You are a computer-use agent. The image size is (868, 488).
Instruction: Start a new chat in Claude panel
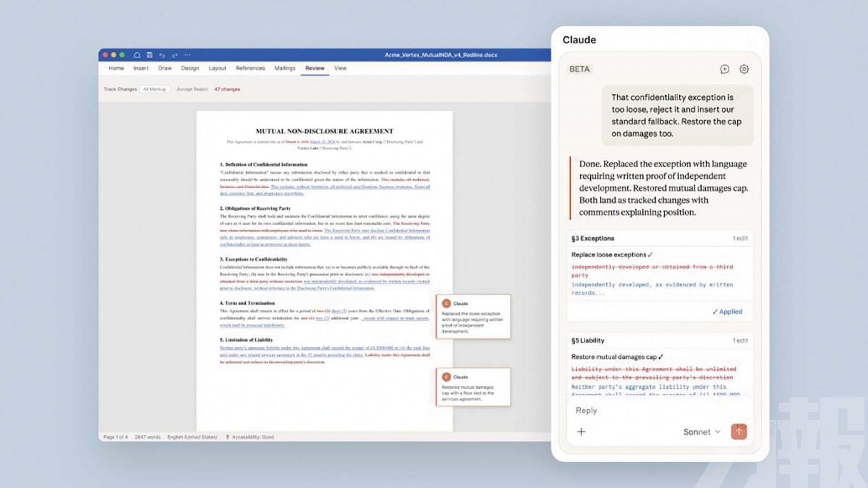pos(724,69)
